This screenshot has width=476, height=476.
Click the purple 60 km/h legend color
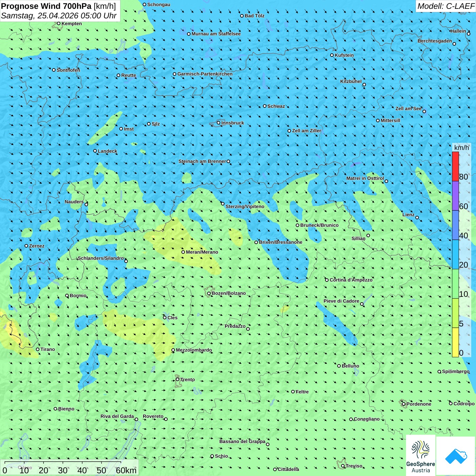point(455,196)
